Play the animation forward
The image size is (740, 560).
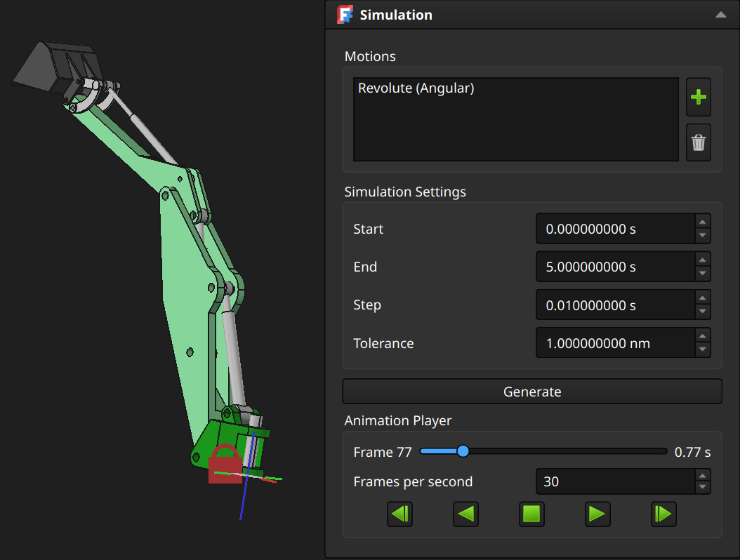[x=597, y=514]
